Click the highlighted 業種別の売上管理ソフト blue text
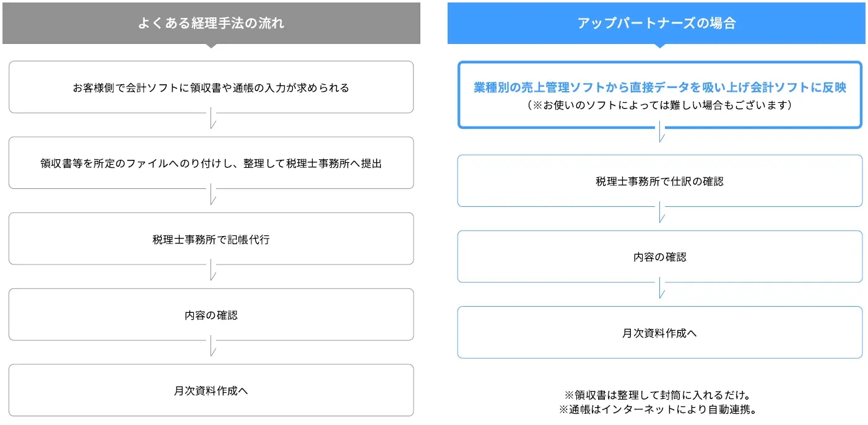The width and height of the screenshot is (868, 425). click(659, 87)
